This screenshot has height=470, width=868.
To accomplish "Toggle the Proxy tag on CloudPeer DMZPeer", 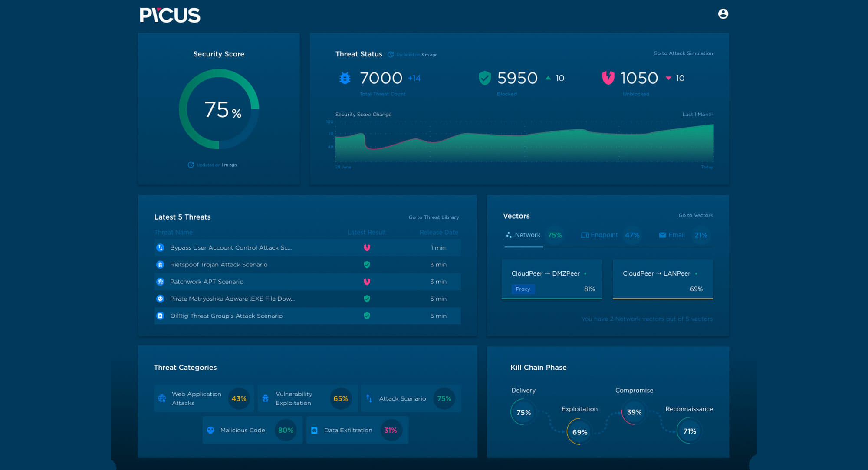I will tap(523, 289).
